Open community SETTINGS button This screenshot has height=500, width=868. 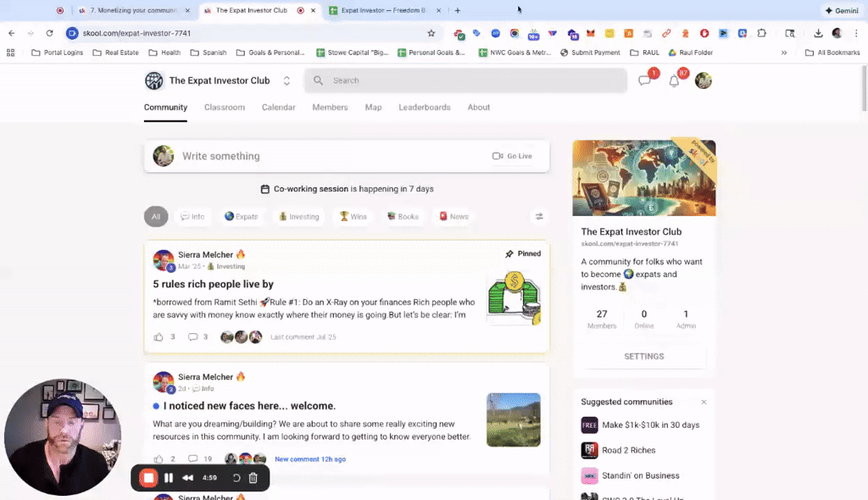click(x=644, y=357)
